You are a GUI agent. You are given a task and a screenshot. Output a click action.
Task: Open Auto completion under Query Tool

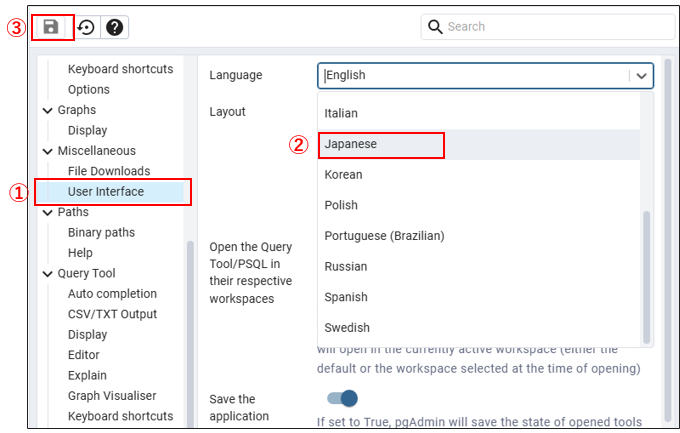coord(112,293)
